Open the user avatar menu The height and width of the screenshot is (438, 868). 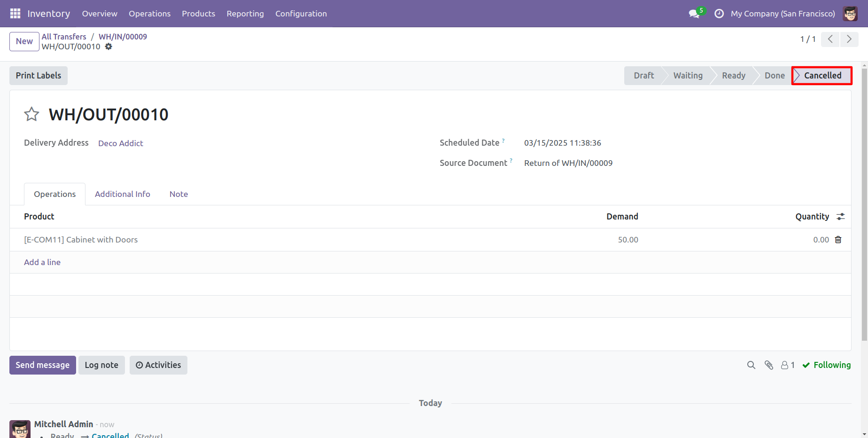pyautogui.click(x=850, y=14)
